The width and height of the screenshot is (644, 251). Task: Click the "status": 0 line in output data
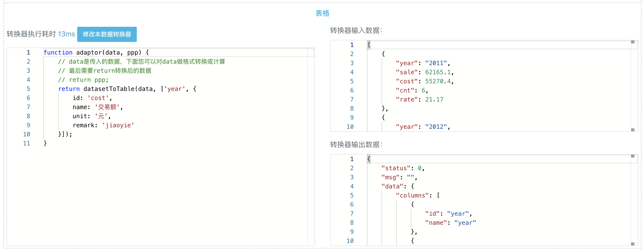403,168
